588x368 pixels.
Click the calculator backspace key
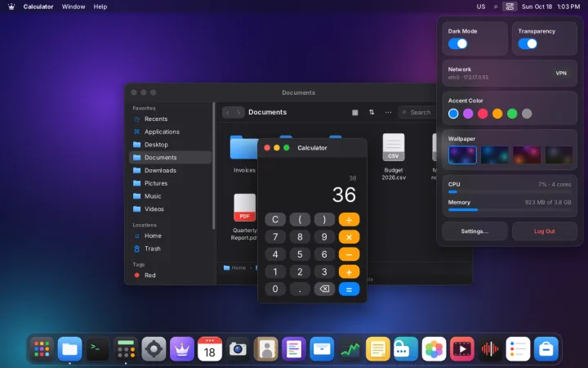324,289
